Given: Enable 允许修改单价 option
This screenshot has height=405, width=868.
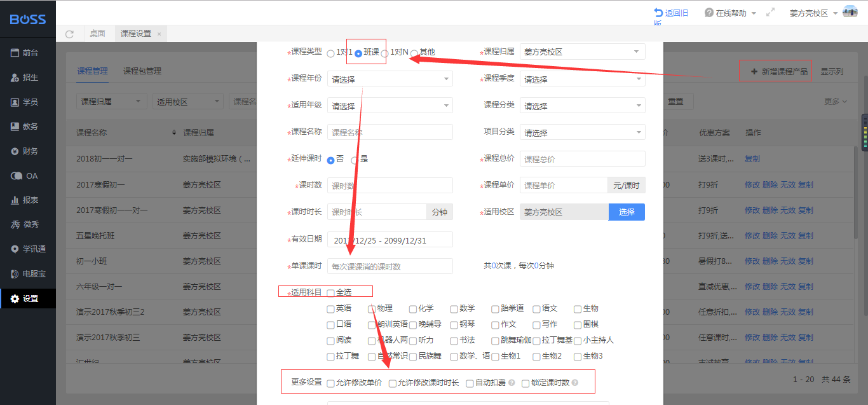Looking at the screenshot, I should 330,383.
